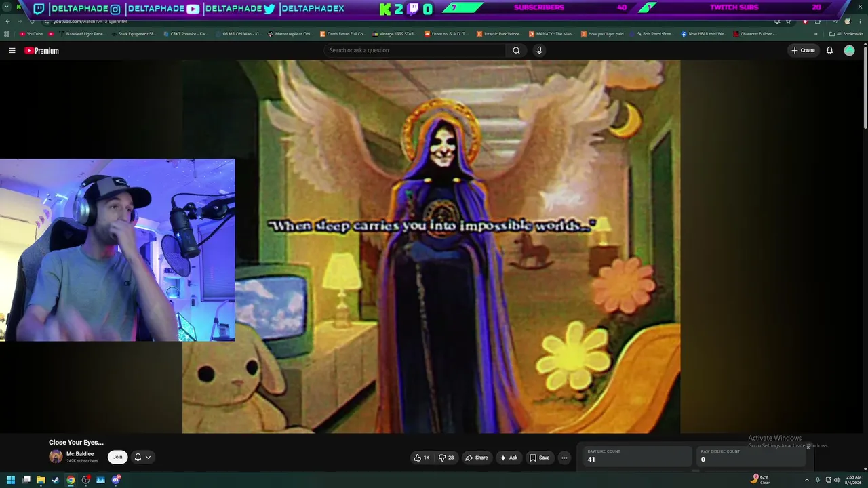The width and height of the screenshot is (868, 488).
Task: Open the system tray volume icon
Action: point(836,480)
